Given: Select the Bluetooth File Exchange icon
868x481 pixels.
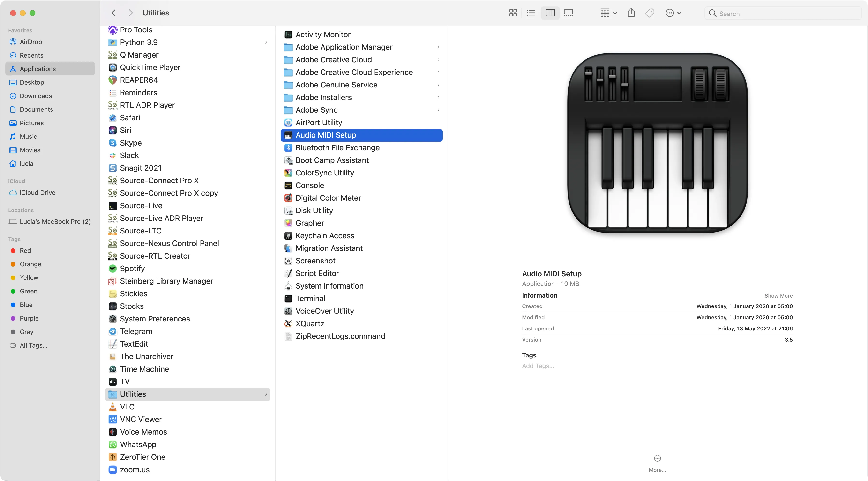Looking at the screenshot, I should click(288, 148).
